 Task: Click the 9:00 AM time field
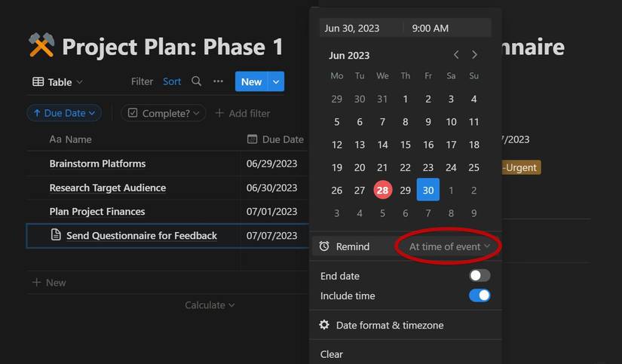(x=430, y=29)
